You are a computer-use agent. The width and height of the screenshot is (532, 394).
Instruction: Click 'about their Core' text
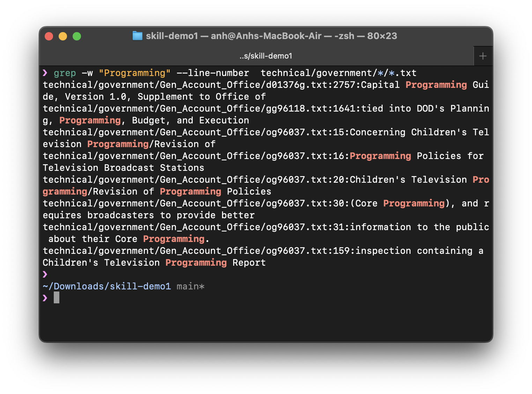(93, 239)
